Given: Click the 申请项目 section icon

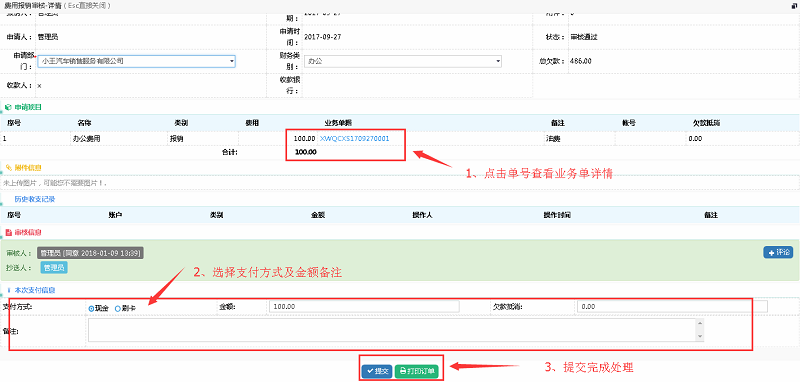Looking at the screenshot, I should (7, 107).
